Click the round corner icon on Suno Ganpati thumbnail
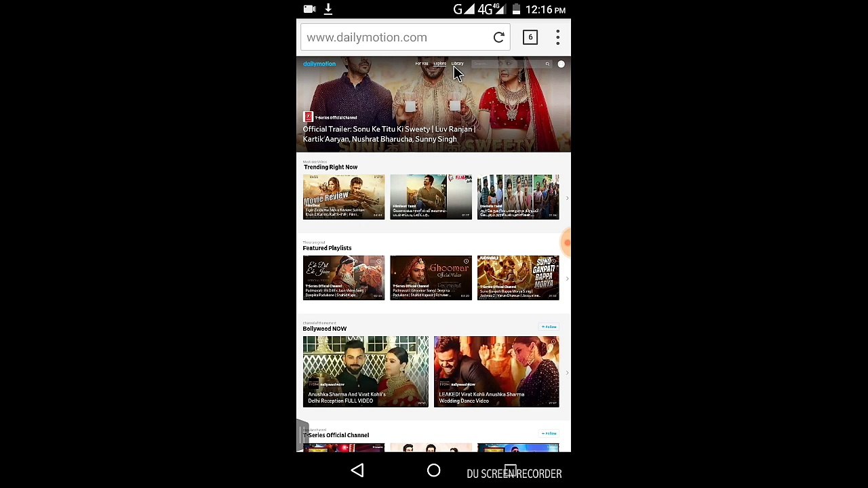Image resolution: width=868 pixels, height=488 pixels. [553, 260]
